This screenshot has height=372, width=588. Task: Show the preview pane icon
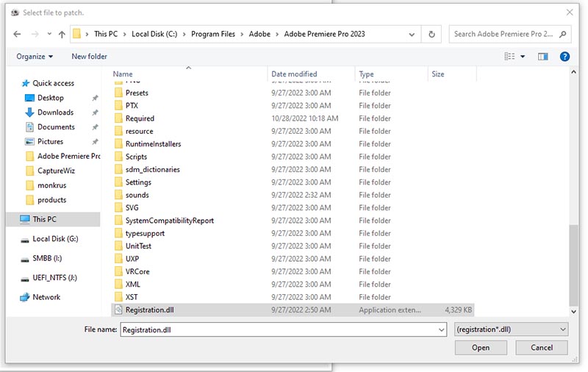coord(542,57)
